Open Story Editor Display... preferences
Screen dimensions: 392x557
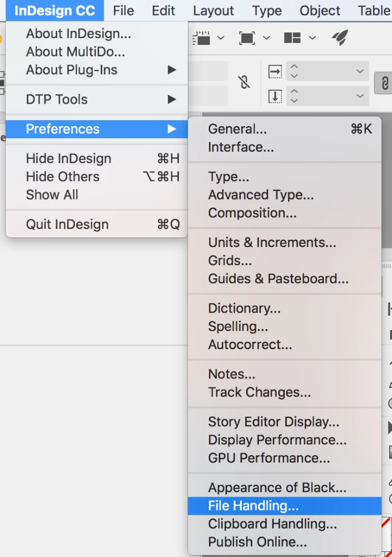pyautogui.click(x=285, y=422)
